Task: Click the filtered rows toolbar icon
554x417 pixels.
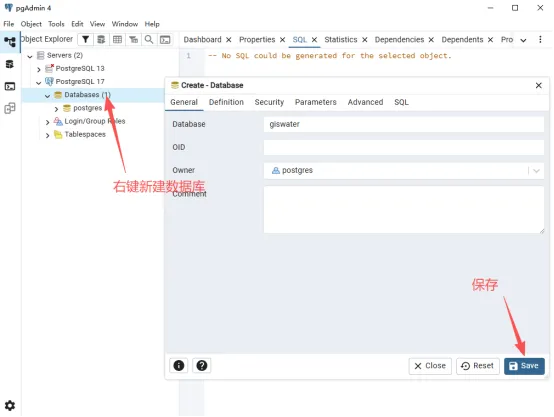Action: [133, 40]
